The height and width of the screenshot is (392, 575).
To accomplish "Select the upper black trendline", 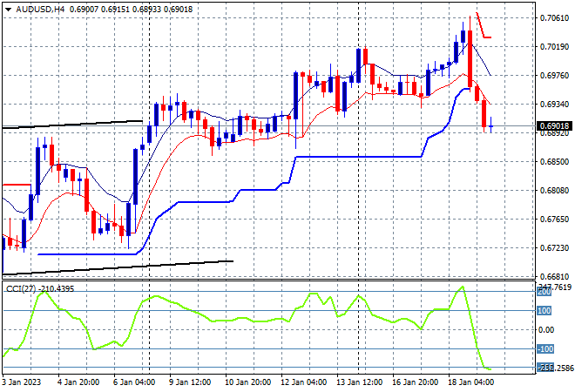I will point(73,124).
